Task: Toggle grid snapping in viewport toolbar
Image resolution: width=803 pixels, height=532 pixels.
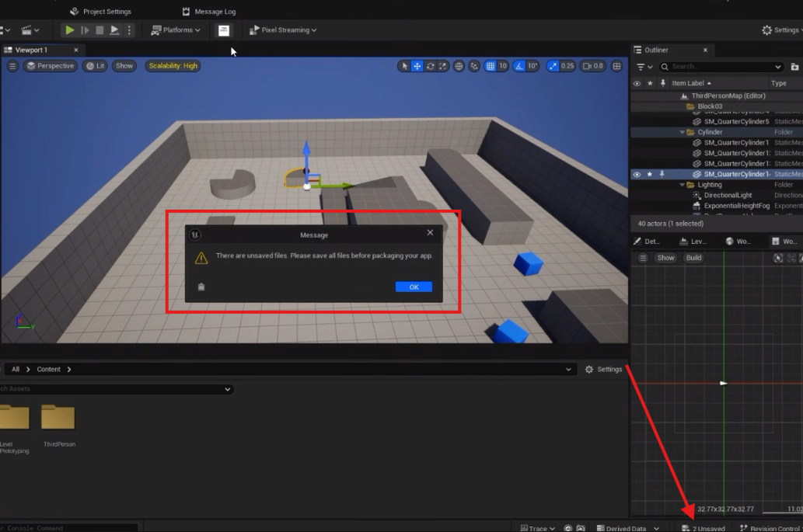Action: pyautogui.click(x=491, y=66)
